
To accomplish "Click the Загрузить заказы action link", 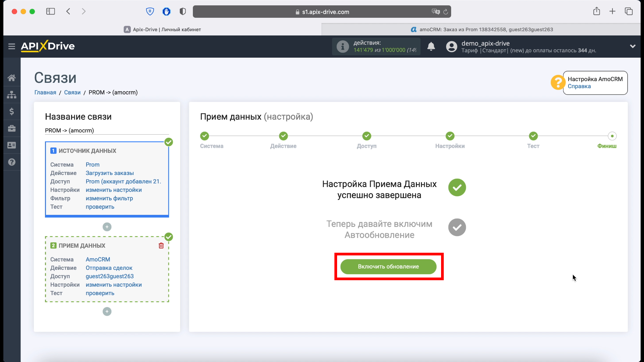I will tap(110, 173).
